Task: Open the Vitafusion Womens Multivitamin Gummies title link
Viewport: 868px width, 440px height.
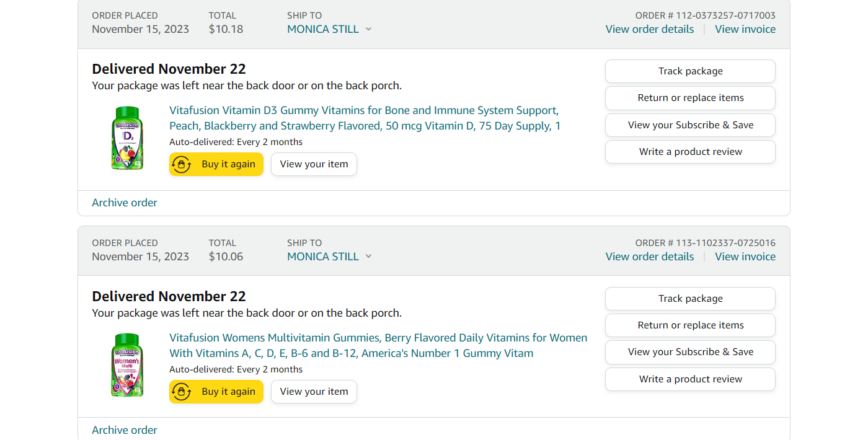Action: pyautogui.click(x=378, y=346)
